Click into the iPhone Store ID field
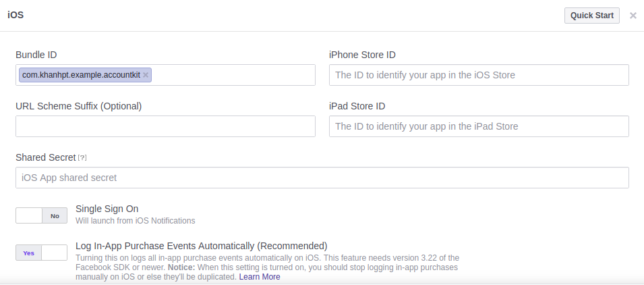644x285 pixels. pyautogui.click(x=479, y=75)
